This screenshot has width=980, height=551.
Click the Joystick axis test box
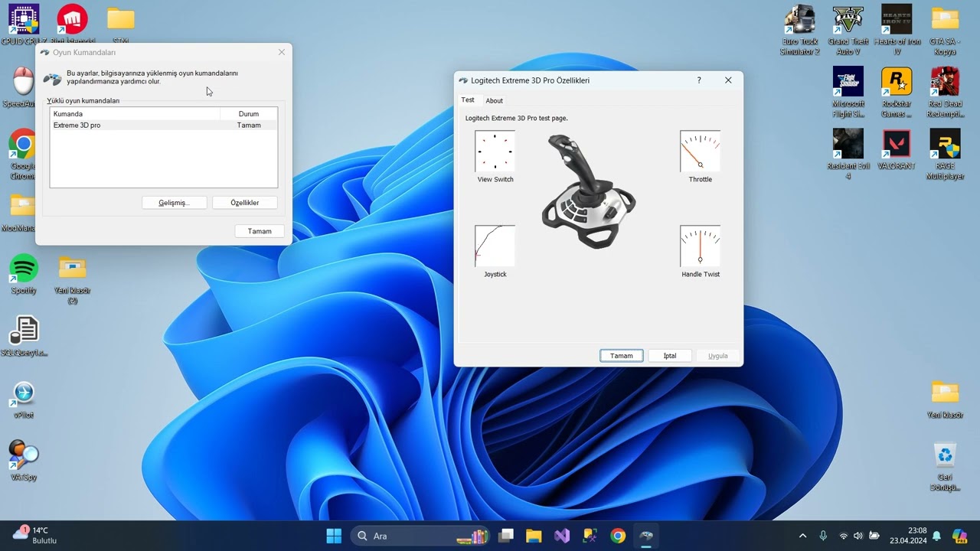[495, 246]
